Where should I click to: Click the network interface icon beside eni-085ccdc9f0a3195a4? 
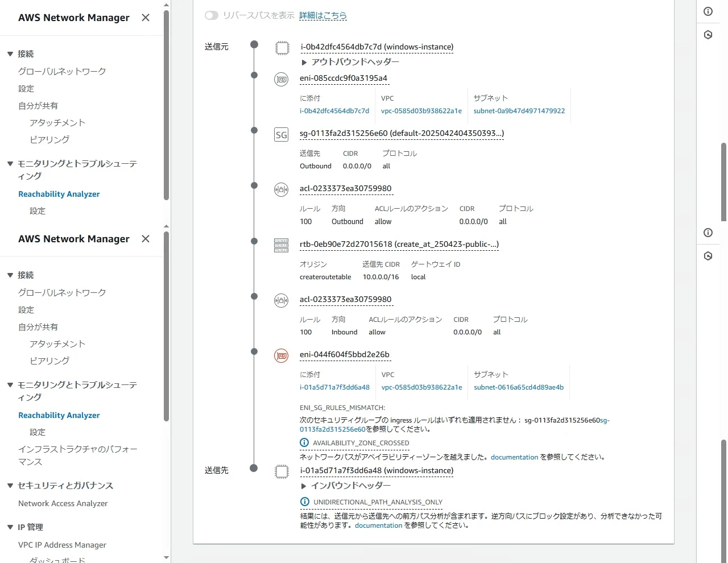pyautogui.click(x=282, y=80)
